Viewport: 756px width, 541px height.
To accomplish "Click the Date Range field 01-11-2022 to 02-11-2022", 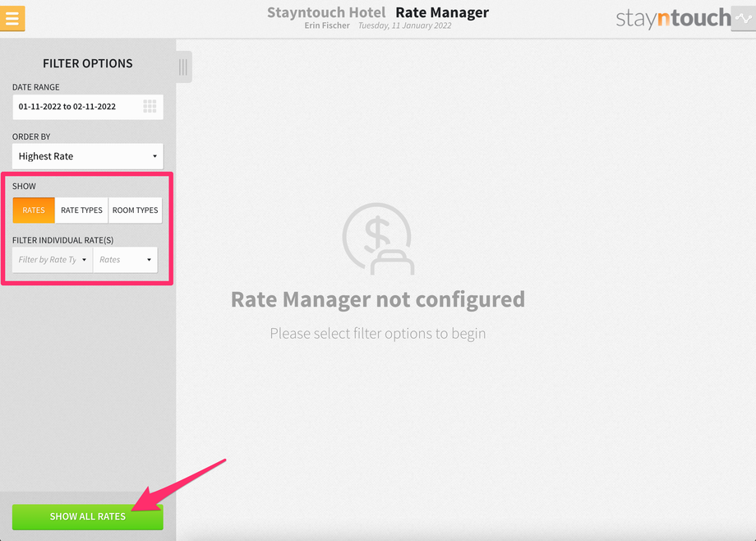I will (x=88, y=107).
